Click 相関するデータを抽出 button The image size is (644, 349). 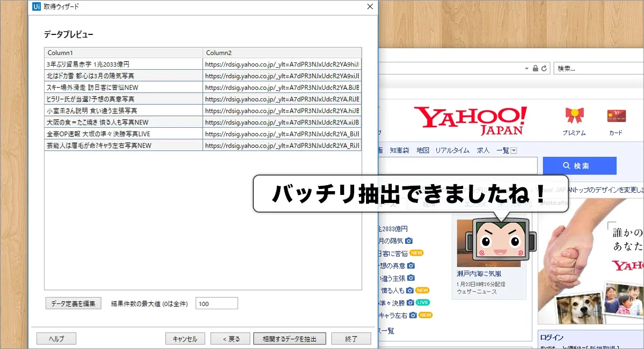(290, 339)
